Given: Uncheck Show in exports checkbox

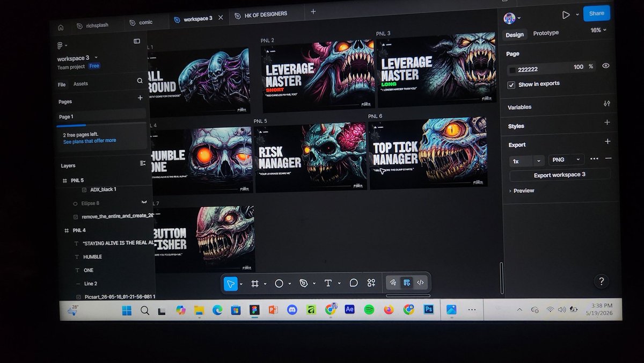Looking at the screenshot, I should (x=512, y=85).
